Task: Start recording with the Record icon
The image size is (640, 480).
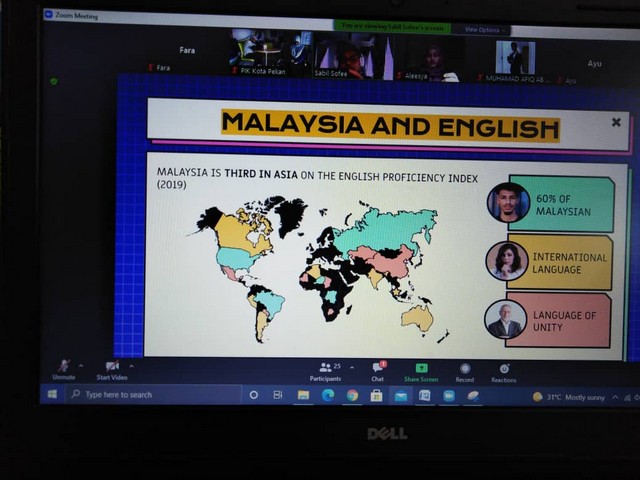Action: coord(465,370)
